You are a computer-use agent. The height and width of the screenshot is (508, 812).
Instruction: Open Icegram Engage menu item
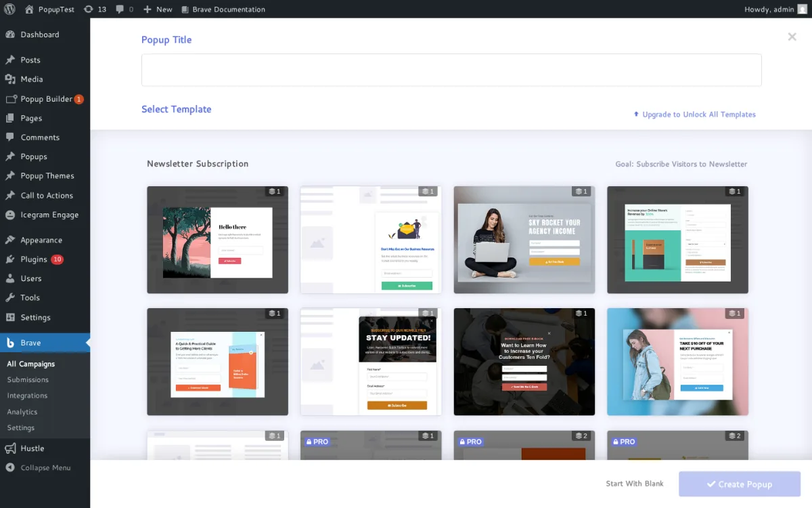(x=45, y=215)
